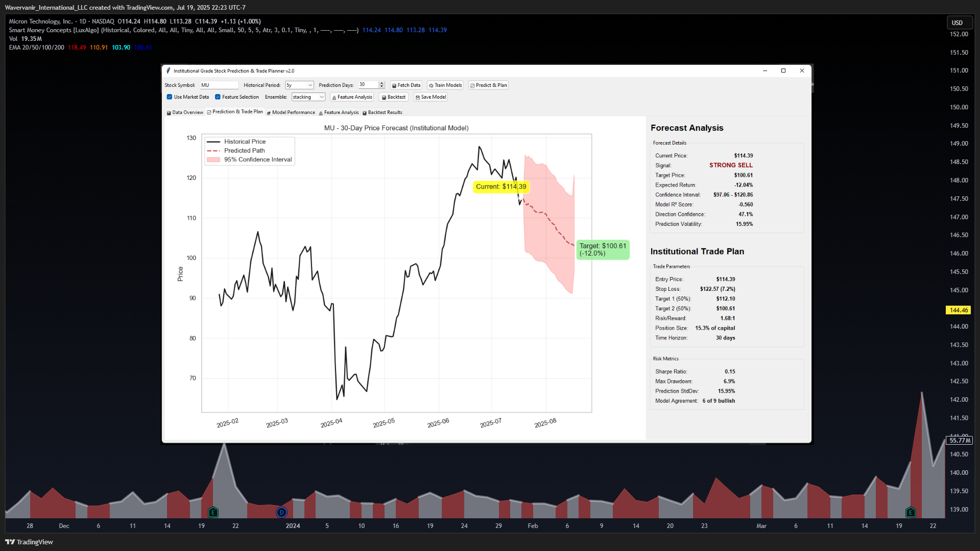Click the Target $100.61 chart annotation

603,249
